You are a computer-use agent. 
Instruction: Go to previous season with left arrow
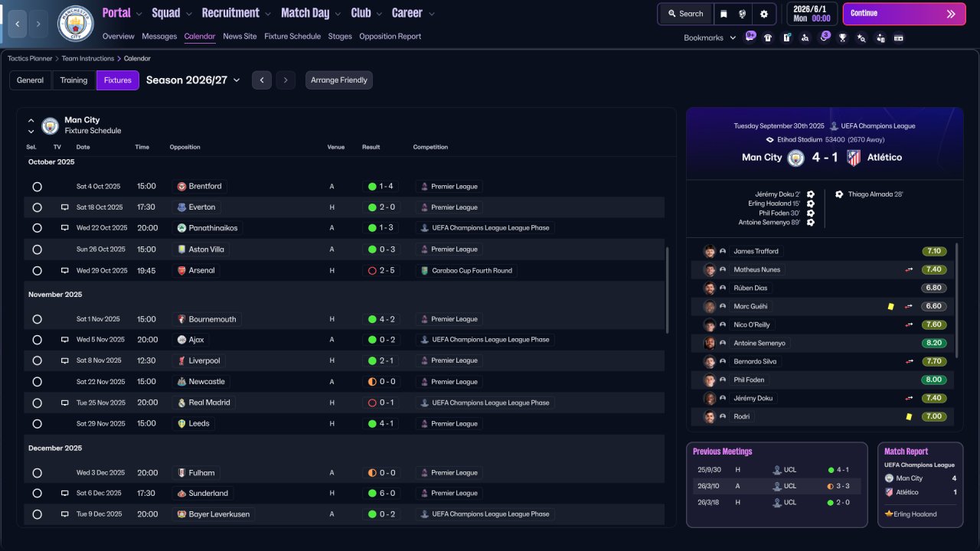click(262, 80)
